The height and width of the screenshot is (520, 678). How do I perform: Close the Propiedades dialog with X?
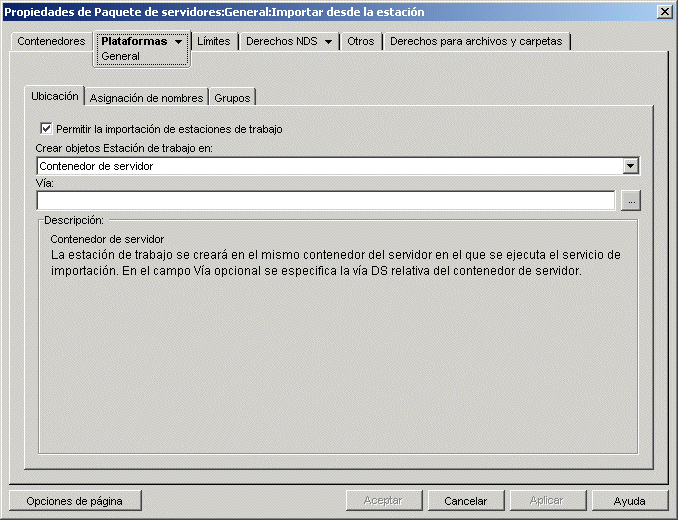[664, 12]
